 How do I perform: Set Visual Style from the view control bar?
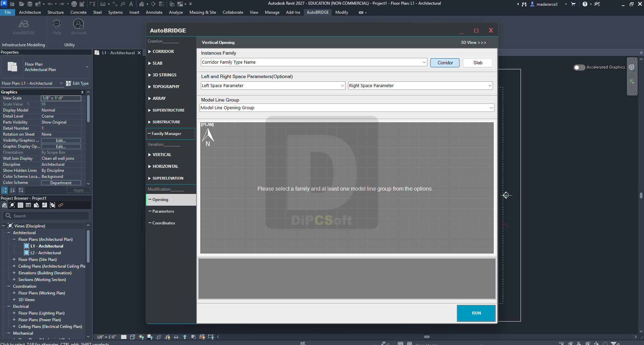click(x=132, y=337)
